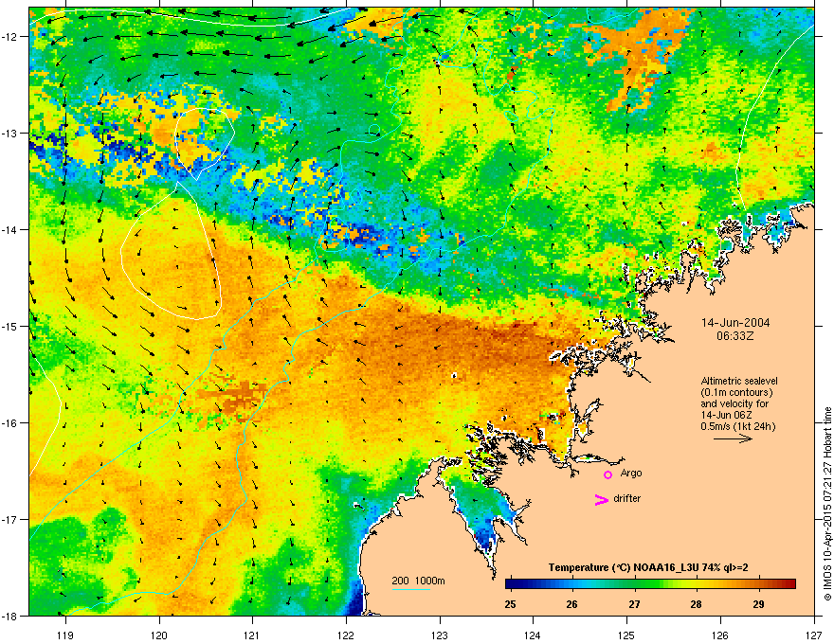Click the magenta drifter arrowhead legend marker
Viewport: 834px width, 644px height.
pos(602,499)
